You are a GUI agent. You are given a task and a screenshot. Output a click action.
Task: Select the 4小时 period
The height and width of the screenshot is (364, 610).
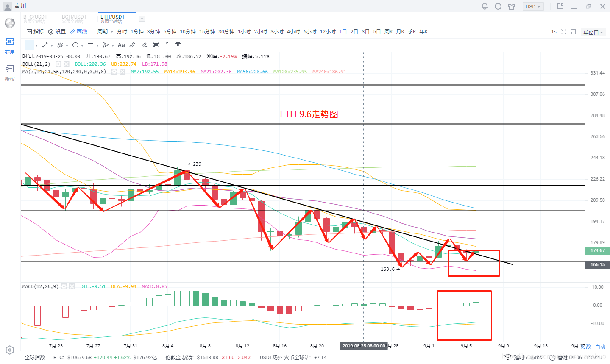(x=293, y=32)
